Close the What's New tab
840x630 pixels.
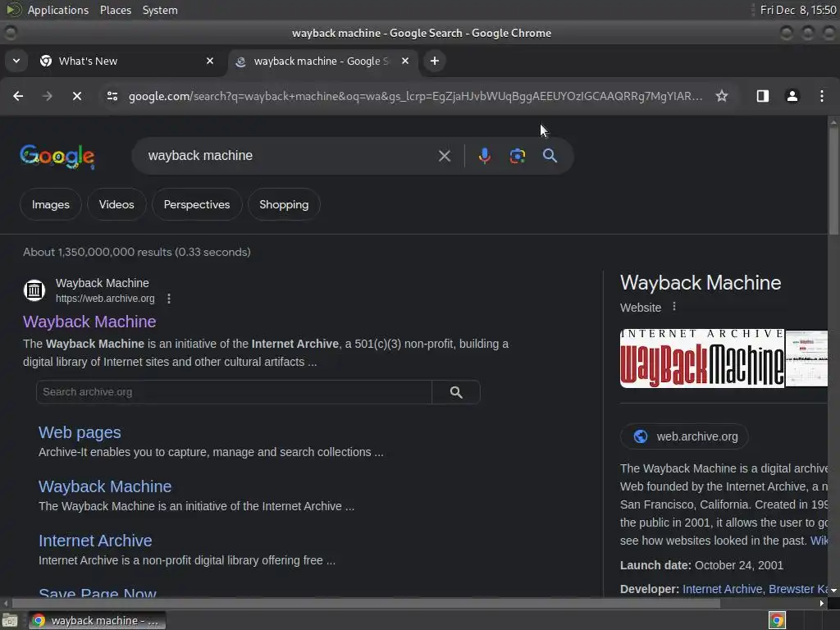[210, 61]
